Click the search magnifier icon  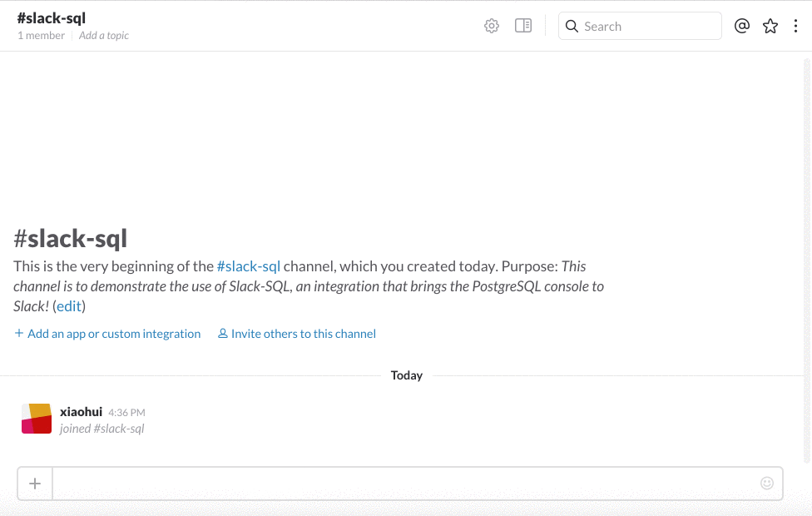pos(572,26)
